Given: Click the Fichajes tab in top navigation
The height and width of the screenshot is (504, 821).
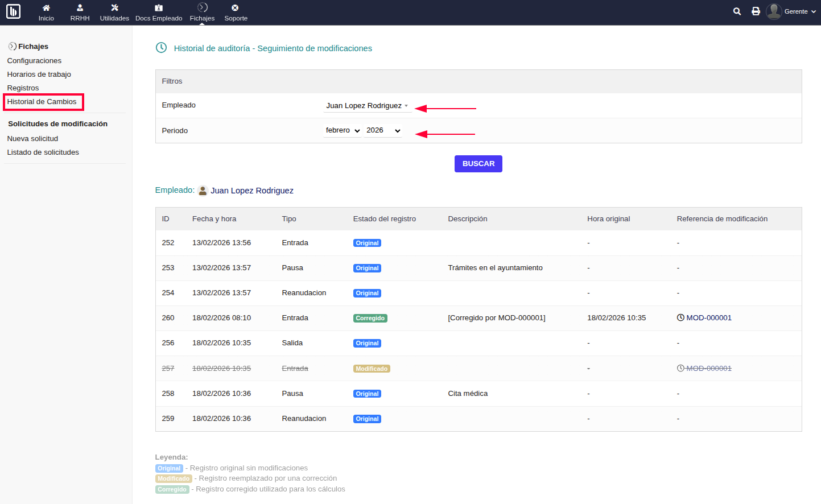Looking at the screenshot, I should pos(202,12).
